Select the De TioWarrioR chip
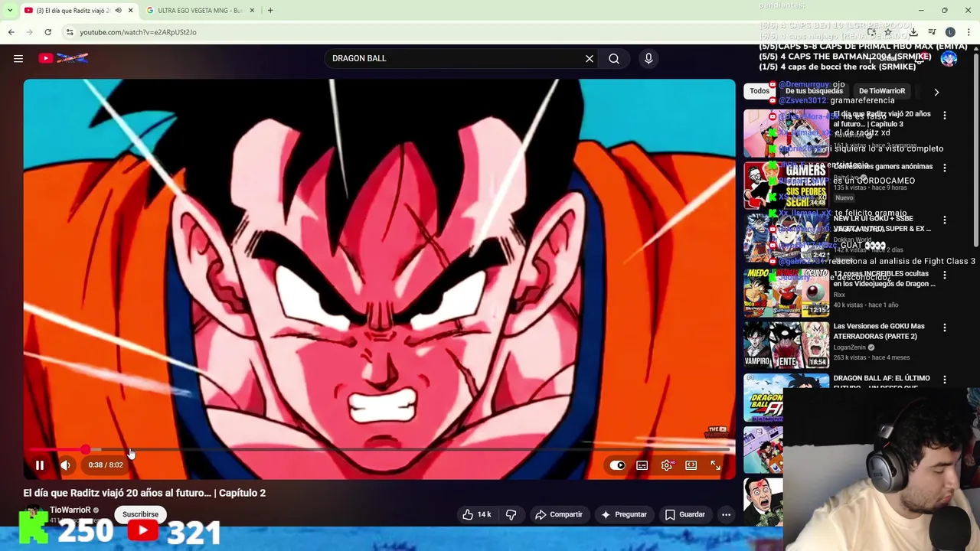The height and width of the screenshot is (551, 980). [882, 91]
